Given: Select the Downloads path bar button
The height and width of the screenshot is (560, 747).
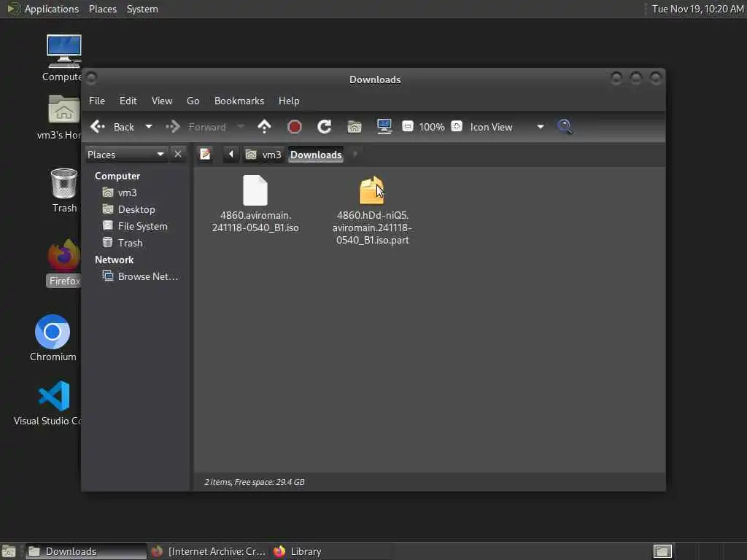Looking at the screenshot, I should (x=316, y=155).
